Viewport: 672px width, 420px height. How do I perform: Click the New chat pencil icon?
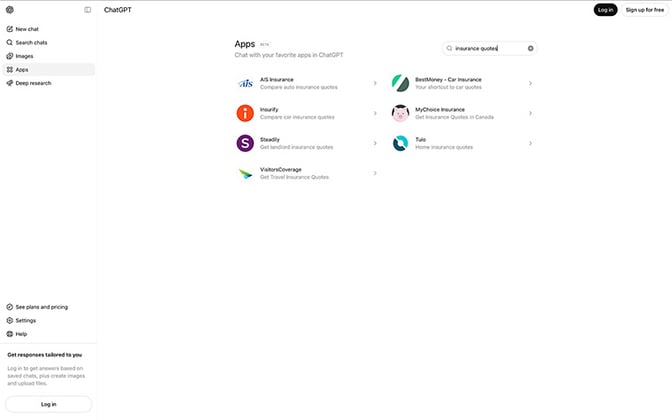click(9, 29)
